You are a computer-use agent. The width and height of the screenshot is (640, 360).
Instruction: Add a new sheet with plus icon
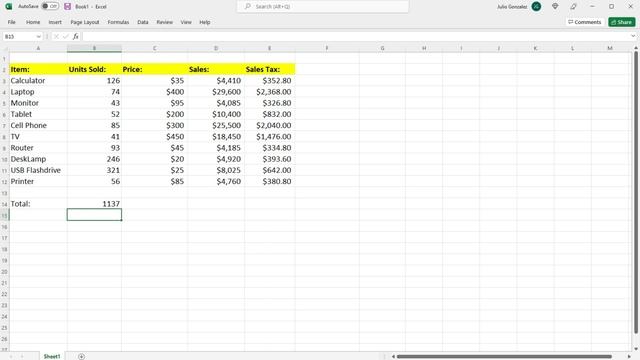click(x=81, y=356)
